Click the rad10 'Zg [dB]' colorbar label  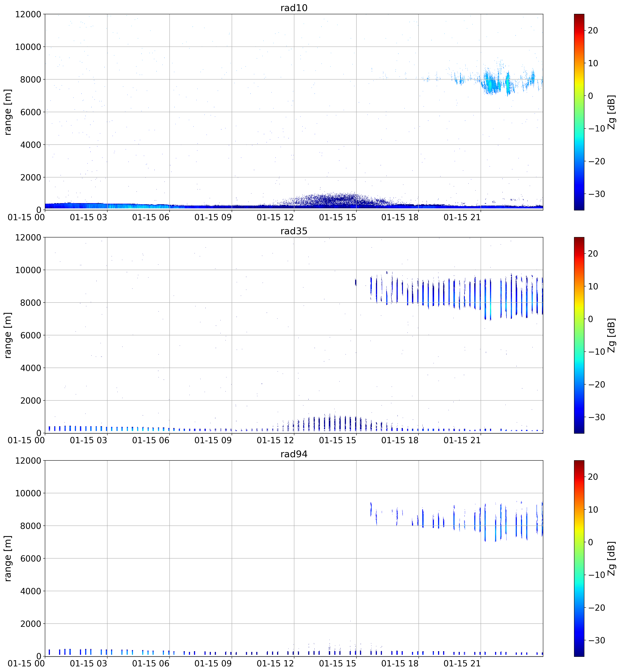pyautogui.click(x=612, y=112)
